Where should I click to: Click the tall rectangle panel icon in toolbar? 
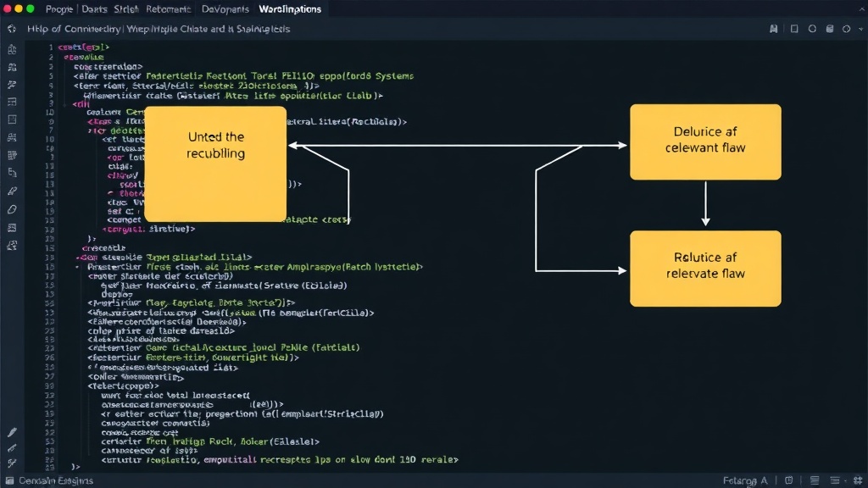click(x=794, y=29)
